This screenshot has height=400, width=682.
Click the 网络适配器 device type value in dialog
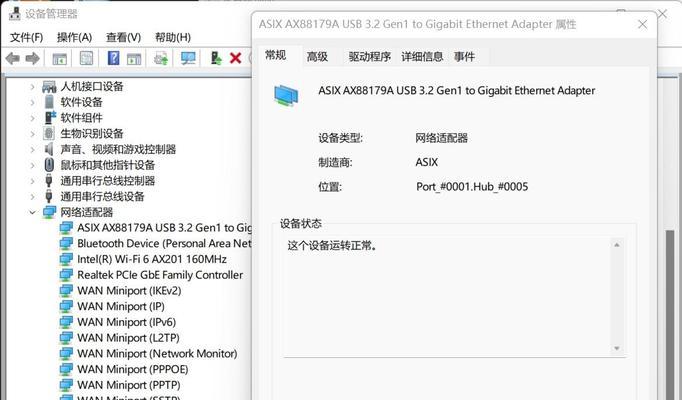coord(441,138)
